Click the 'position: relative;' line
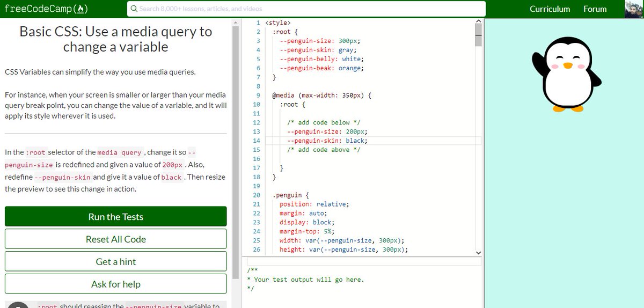644x308 pixels. click(x=314, y=204)
